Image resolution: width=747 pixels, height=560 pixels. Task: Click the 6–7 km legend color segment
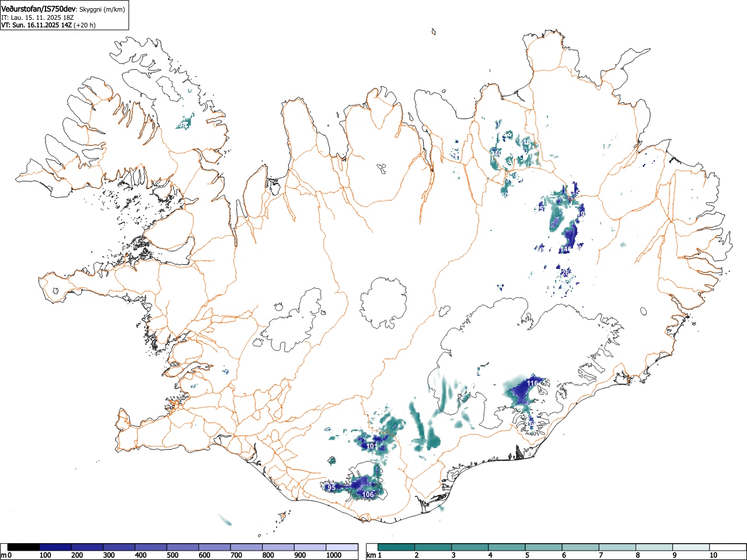(581, 547)
